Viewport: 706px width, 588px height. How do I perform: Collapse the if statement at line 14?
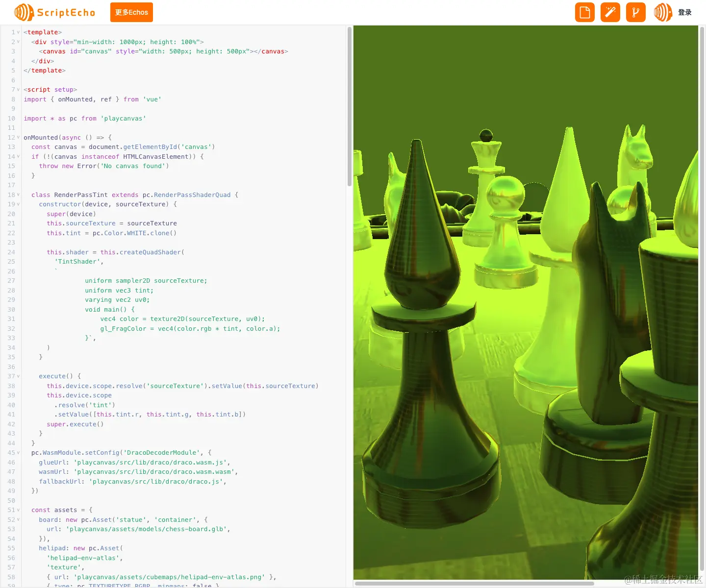(19, 156)
